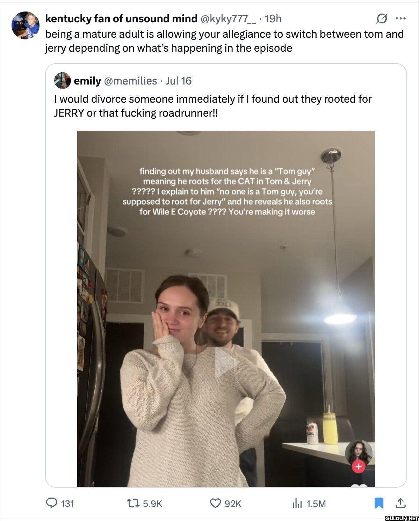Image resolution: width=420 pixels, height=521 pixels.
Task: Open the share arrow icon
Action: 400,503
